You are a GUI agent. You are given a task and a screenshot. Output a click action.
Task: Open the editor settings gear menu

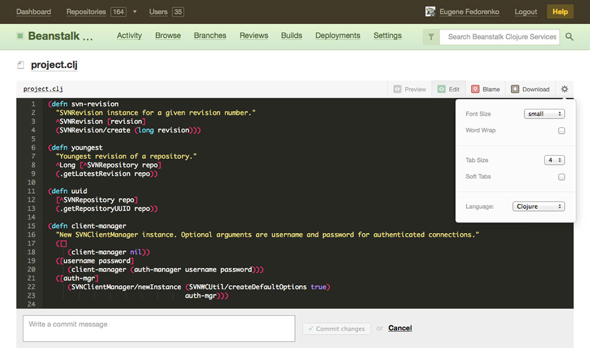564,88
